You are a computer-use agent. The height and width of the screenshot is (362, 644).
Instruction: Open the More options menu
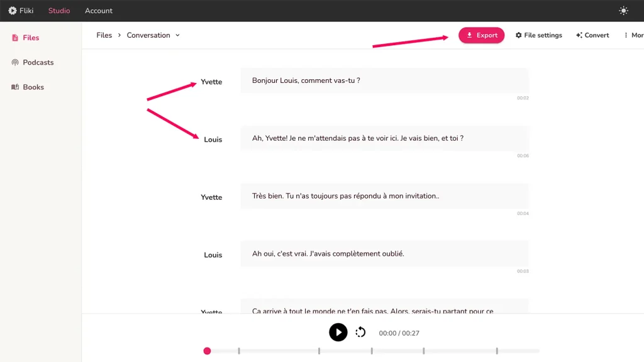(x=626, y=35)
